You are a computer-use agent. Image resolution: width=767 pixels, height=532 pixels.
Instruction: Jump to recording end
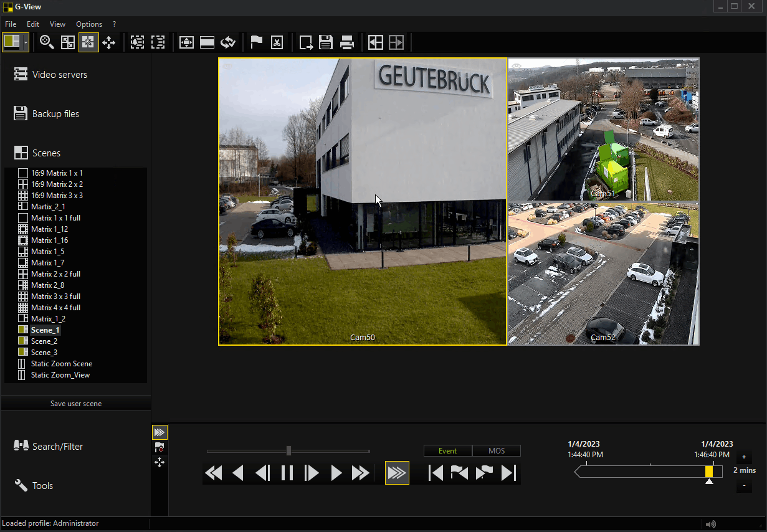(x=508, y=473)
